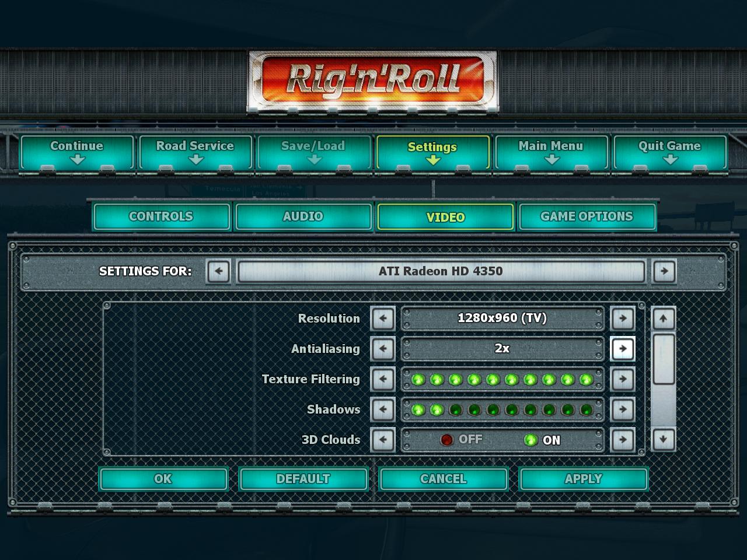
Task: Set Texture Filtering to the fifth light
Action: [x=493, y=380]
